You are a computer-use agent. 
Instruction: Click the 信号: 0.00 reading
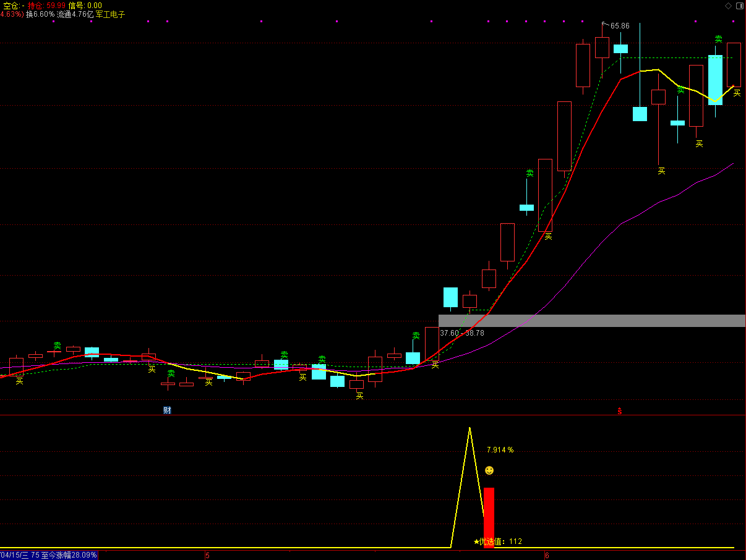(x=85, y=6)
